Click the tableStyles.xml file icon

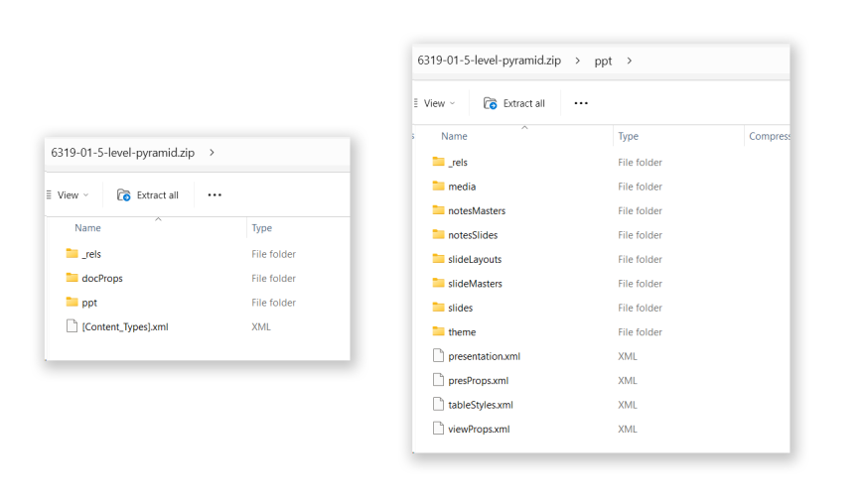pyautogui.click(x=438, y=404)
